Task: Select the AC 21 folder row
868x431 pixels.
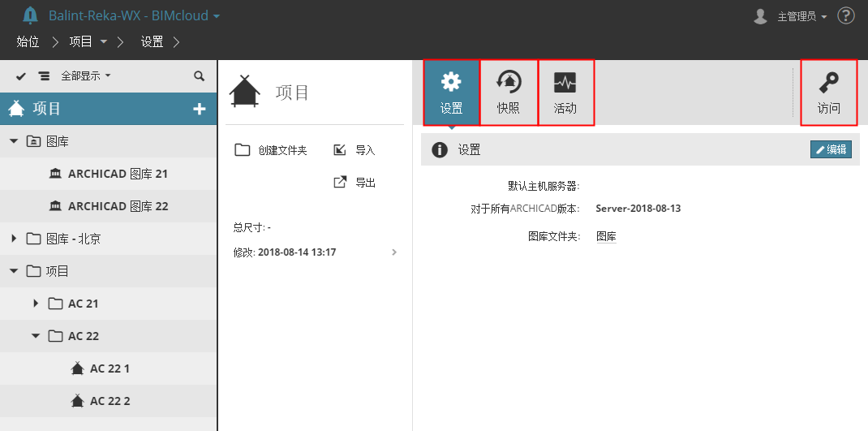Action: tap(109, 304)
